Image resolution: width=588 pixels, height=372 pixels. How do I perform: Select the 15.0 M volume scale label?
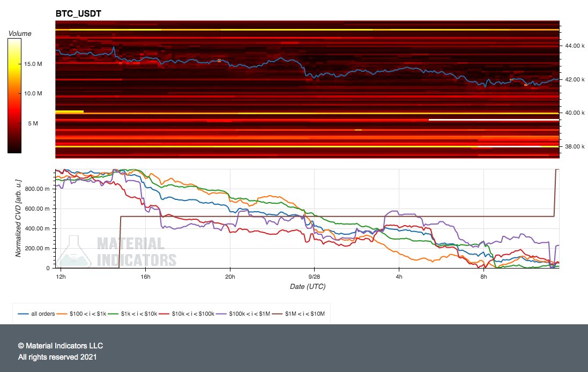[33, 64]
